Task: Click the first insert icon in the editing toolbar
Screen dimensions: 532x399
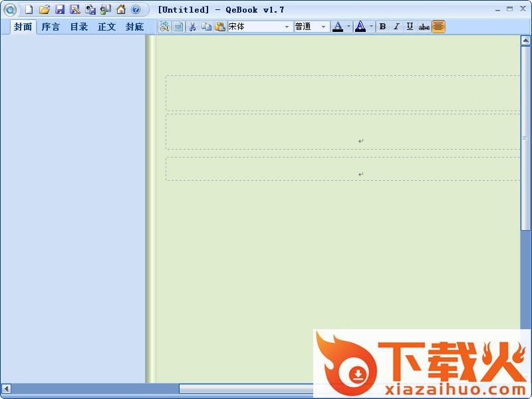Action: 164,27
